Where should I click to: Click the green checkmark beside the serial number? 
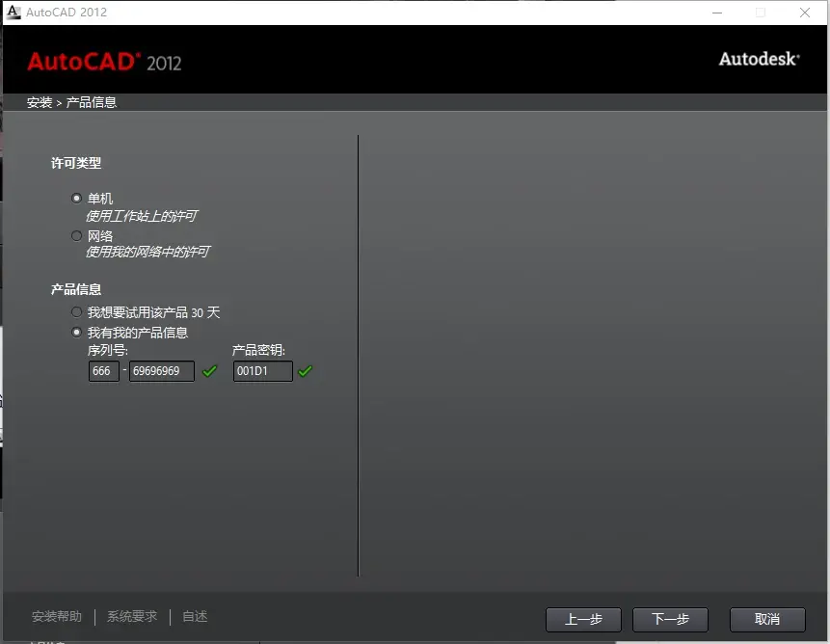209,371
